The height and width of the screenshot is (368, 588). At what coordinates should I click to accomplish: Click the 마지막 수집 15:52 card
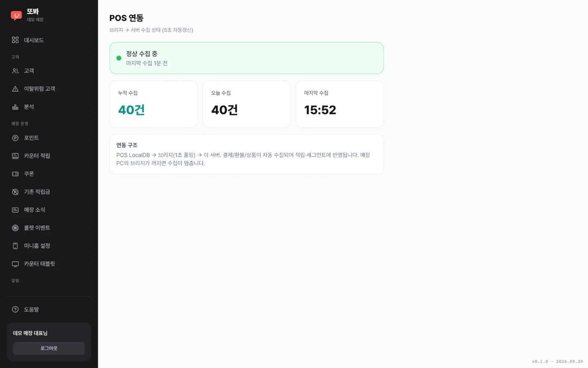click(x=340, y=104)
